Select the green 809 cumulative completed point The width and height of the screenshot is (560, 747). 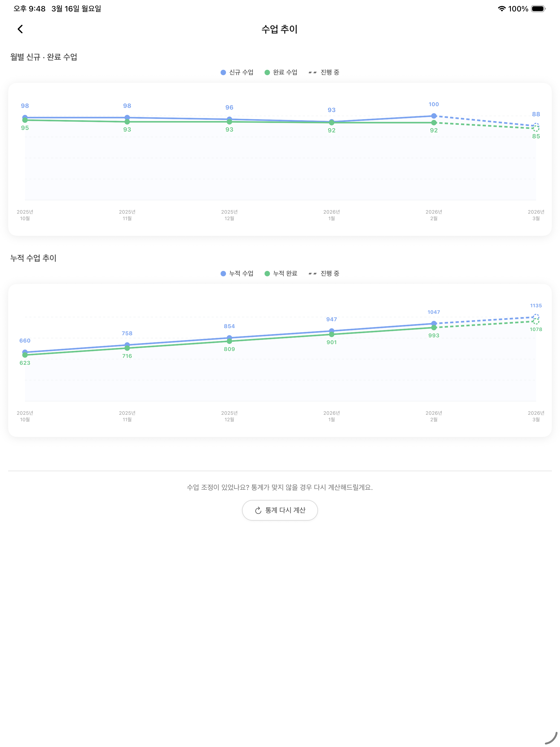(229, 341)
